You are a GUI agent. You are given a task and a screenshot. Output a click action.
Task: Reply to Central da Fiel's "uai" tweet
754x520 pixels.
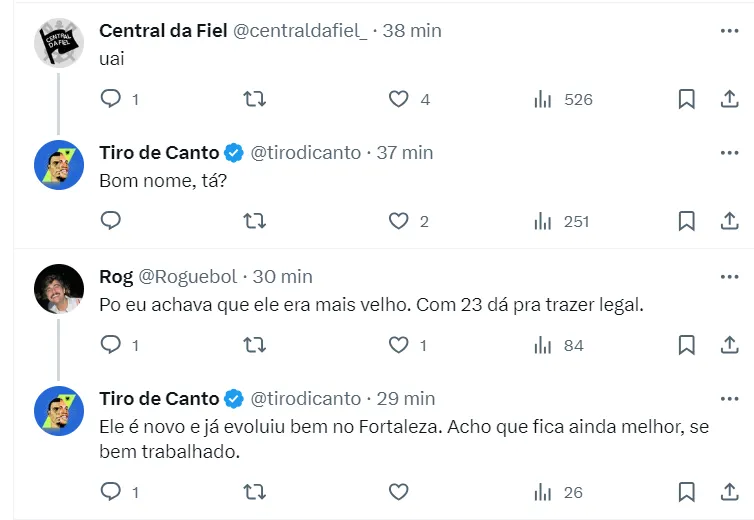(x=112, y=99)
